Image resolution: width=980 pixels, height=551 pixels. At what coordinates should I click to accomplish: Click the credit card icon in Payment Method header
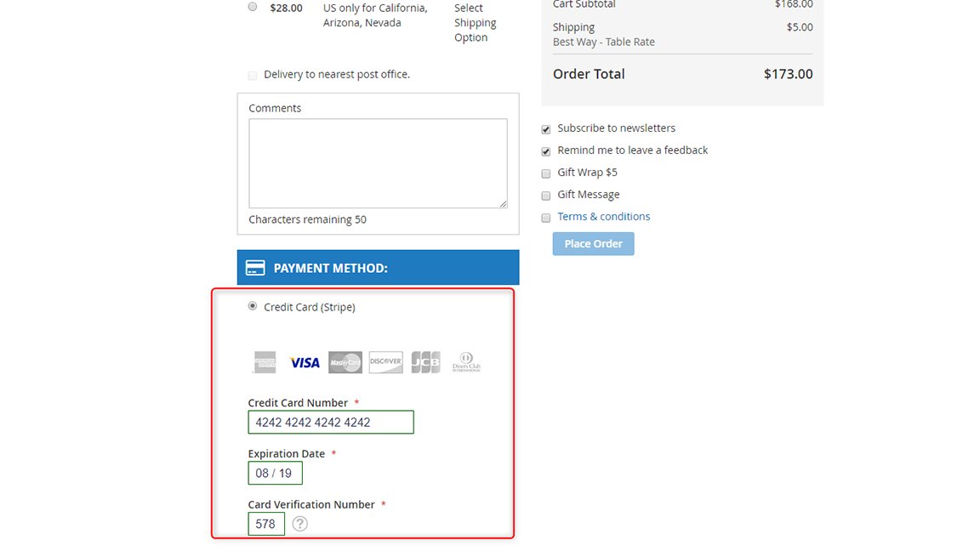254,266
